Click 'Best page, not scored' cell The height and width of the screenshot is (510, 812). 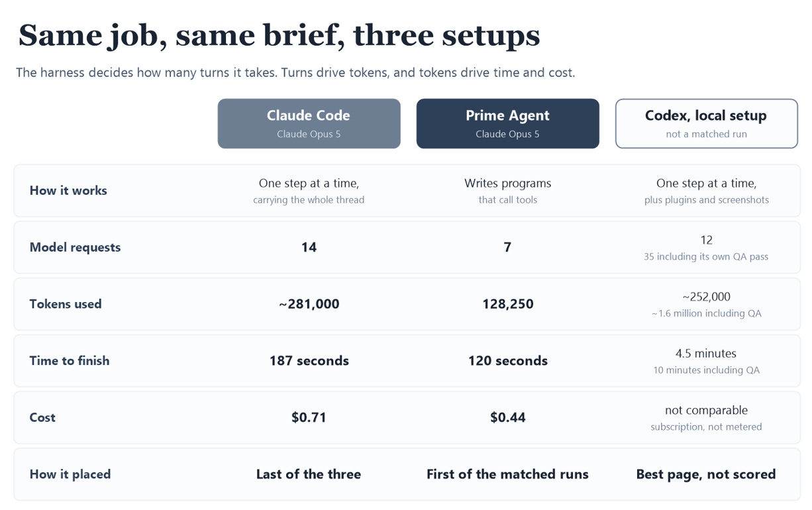click(x=706, y=474)
